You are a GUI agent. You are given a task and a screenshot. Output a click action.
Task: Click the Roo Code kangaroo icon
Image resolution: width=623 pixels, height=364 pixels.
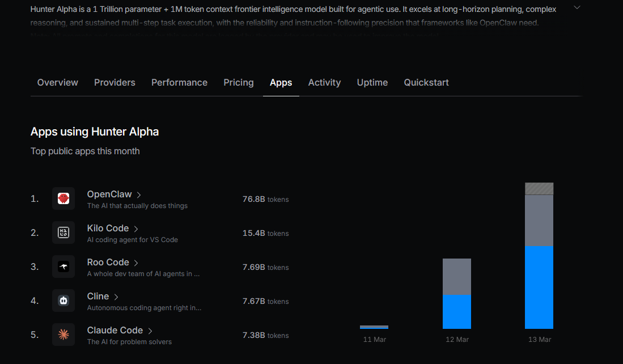pos(63,266)
